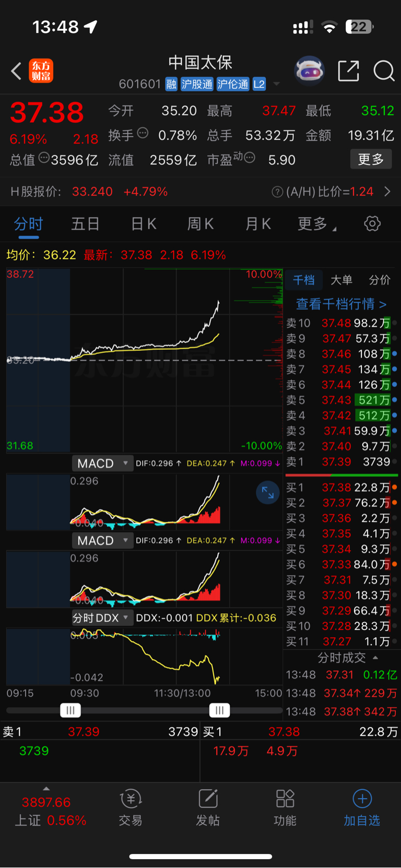Select the 买6 37.33 order row
This screenshot has height=868, width=401.
[x=341, y=564]
